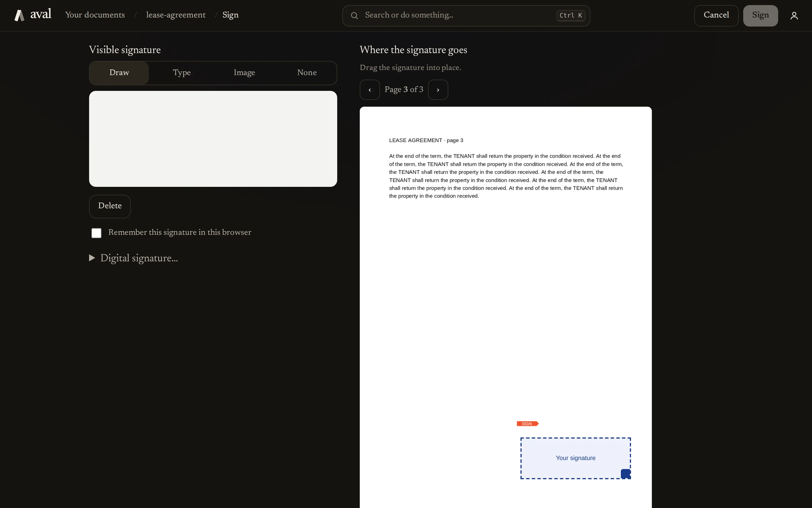The width and height of the screenshot is (812, 508).
Task: Tick Remember this signature checkbox
Action: [x=96, y=233]
